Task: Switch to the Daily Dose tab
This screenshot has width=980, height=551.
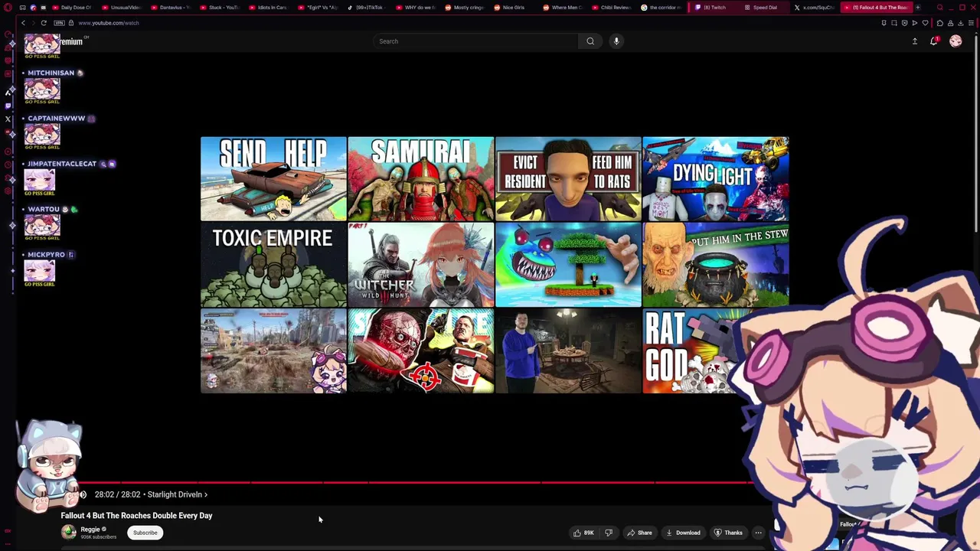Action: [x=72, y=8]
